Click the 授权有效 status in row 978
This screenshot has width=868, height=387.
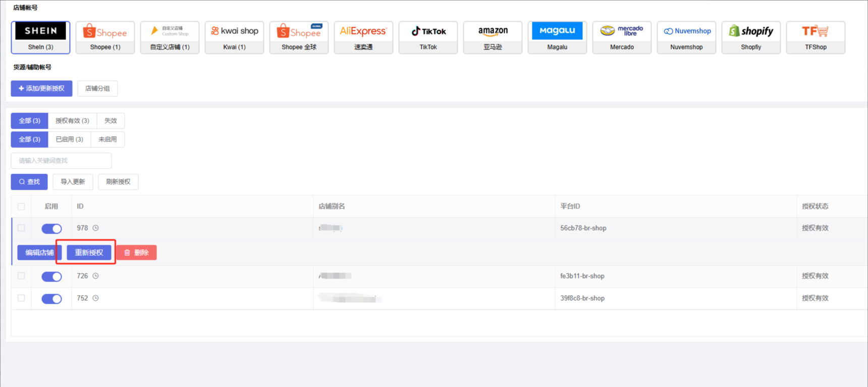pyautogui.click(x=815, y=228)
